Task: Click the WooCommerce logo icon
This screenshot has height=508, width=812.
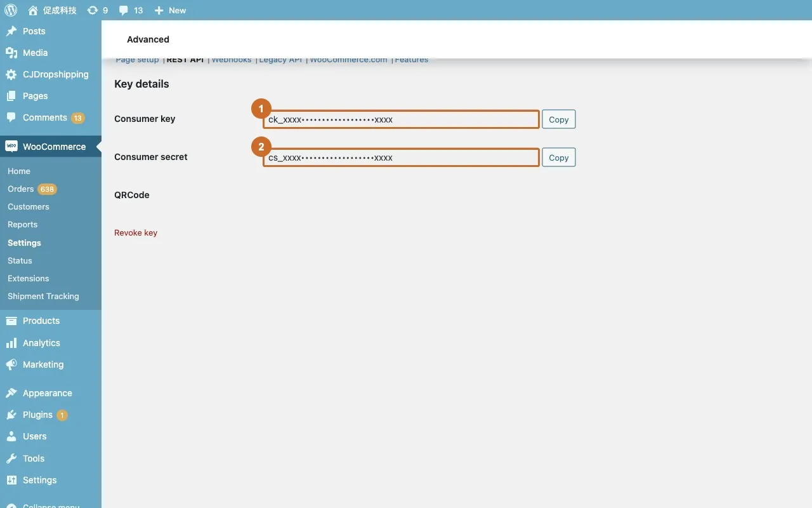Action: [11, 146]
